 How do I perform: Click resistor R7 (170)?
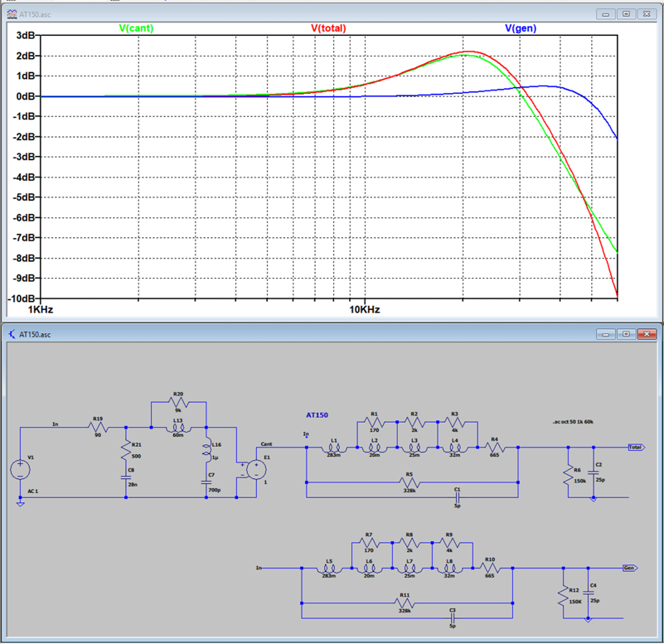pos(369,543)
